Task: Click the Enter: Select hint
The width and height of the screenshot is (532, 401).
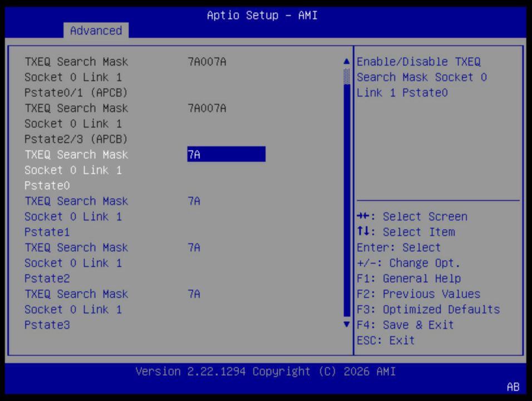Action: click(398, 247)
